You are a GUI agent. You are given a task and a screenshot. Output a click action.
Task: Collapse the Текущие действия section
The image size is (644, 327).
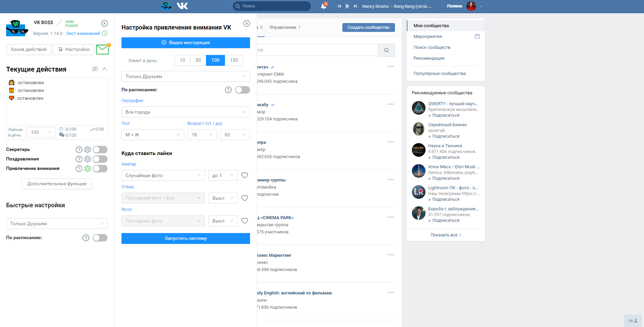coord(105,69)
